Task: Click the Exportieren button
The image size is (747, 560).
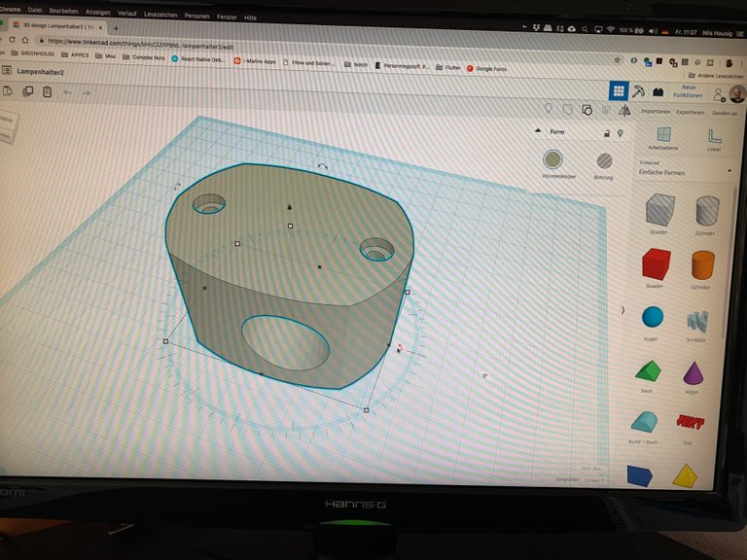Action: (692, 112)
